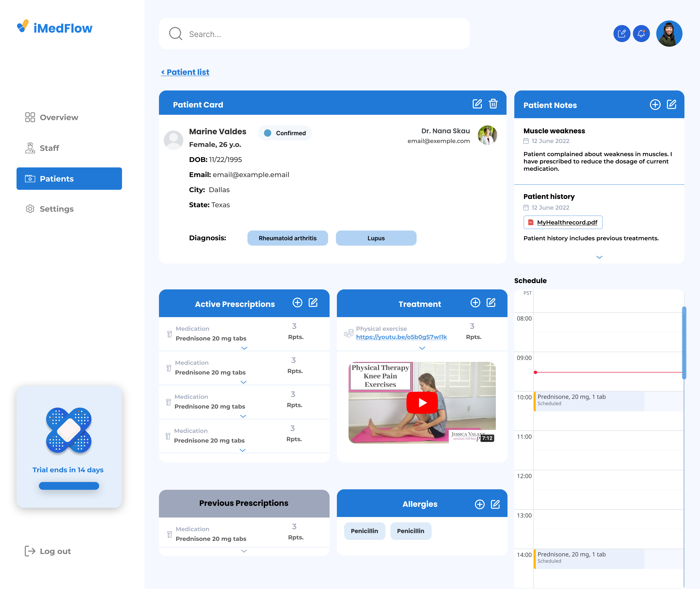Click medication bottle icon of first active prescription
This screenshot has height=589, width=700.
[170, 334]
